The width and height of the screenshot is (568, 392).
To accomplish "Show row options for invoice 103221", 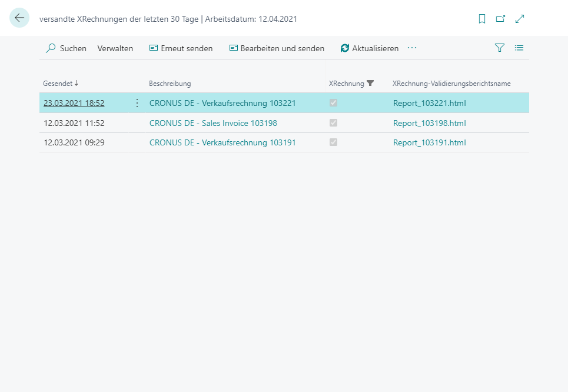I will point(137,103).
